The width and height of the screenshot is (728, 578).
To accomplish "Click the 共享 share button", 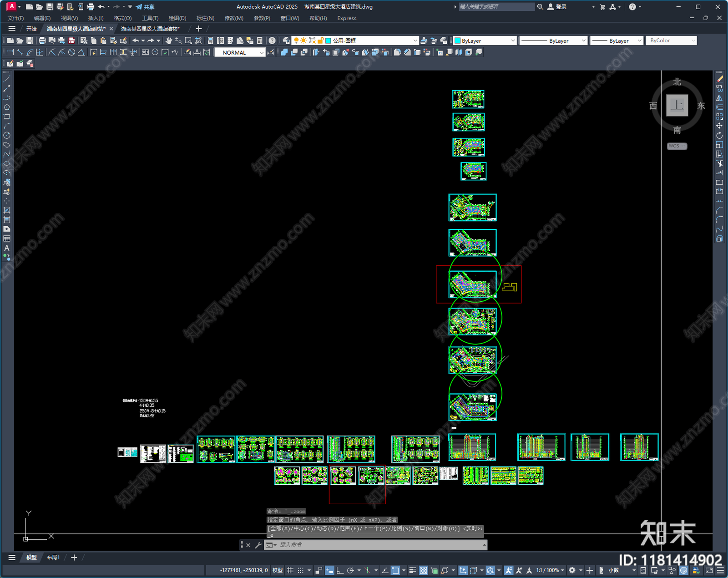I will pos(145,7).
